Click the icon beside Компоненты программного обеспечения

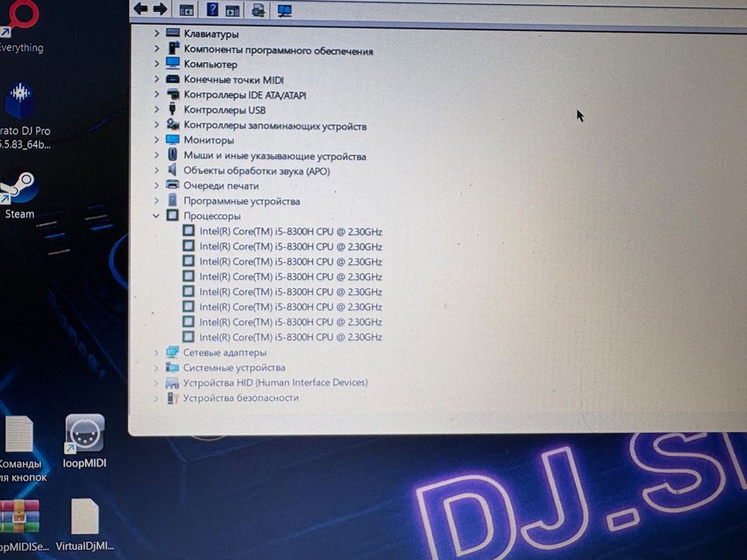tap(172, 48)
